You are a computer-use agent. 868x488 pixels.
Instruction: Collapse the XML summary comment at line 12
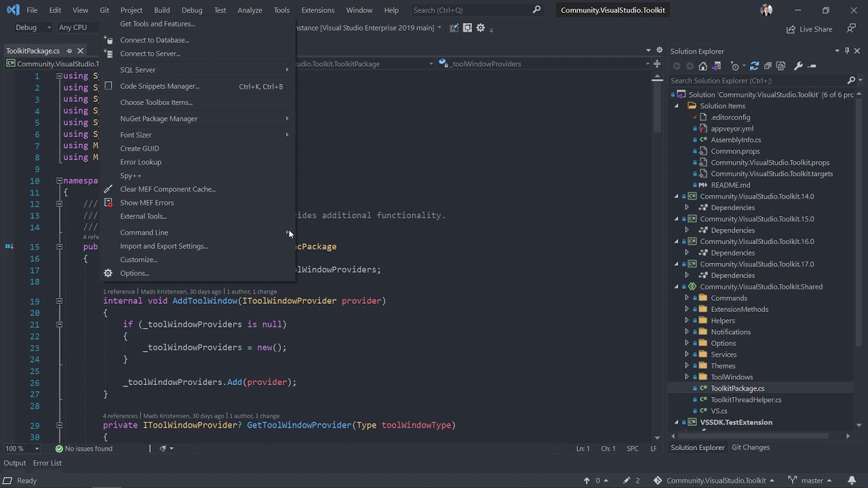click(59, 204)
